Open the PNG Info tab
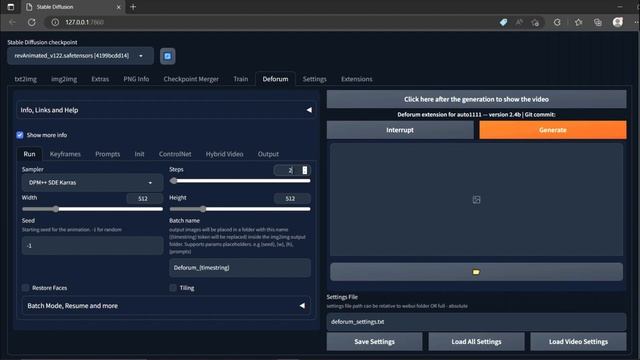The image size is (640, 360). coord(136,79)
